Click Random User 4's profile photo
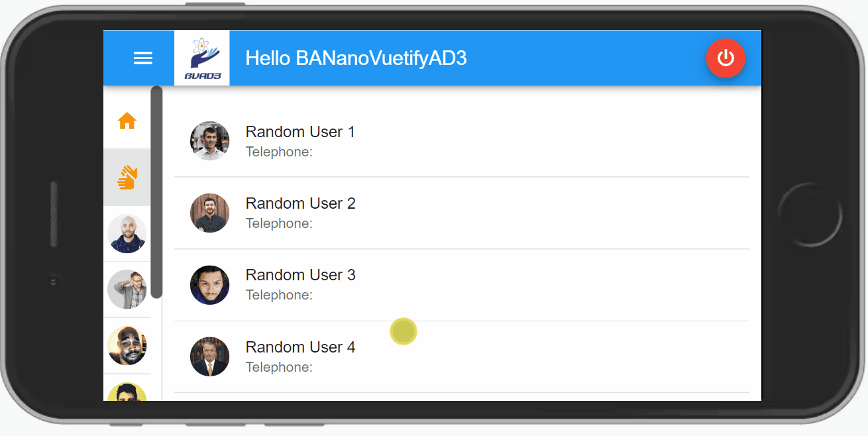The height and width of the screenshot is (436, 868). point(209,356)
